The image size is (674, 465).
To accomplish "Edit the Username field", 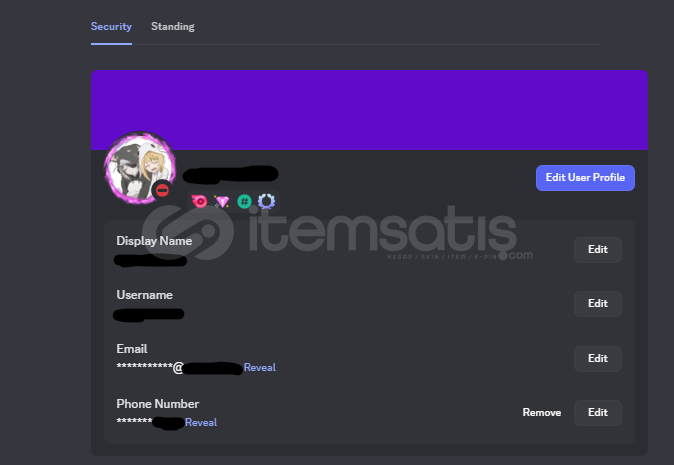I will pos(597,303).
